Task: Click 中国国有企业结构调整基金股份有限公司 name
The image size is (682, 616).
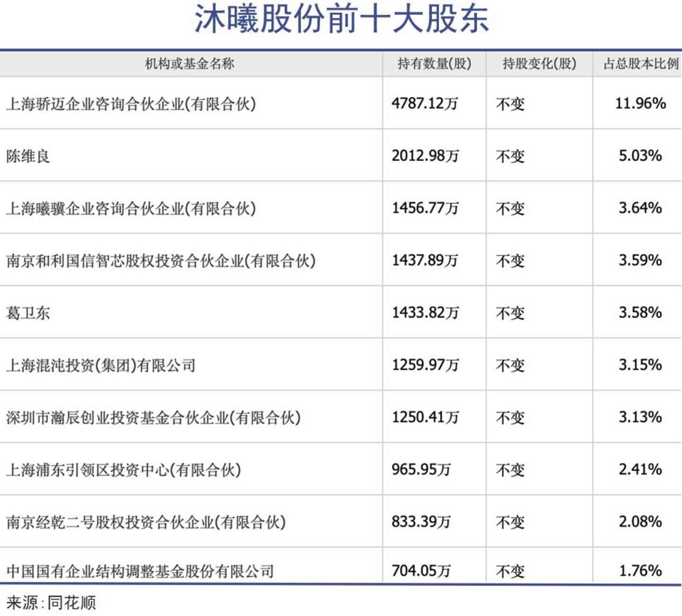Action: coord(140,571)
